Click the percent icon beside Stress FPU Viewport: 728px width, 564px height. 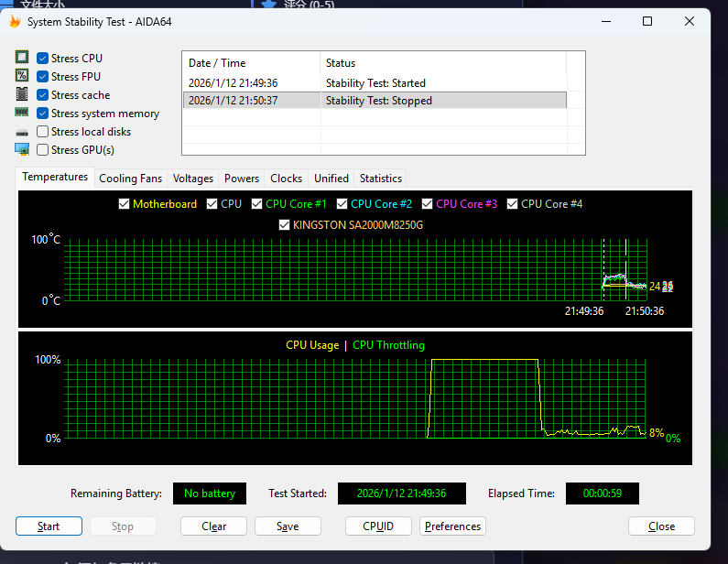[x=22, y=75]
